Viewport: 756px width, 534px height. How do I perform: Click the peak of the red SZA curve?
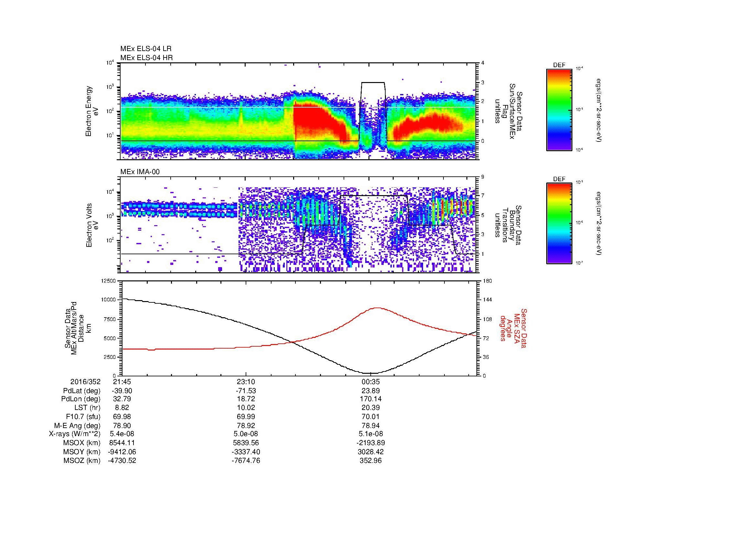pyautogui.click(x=377, y=308)
